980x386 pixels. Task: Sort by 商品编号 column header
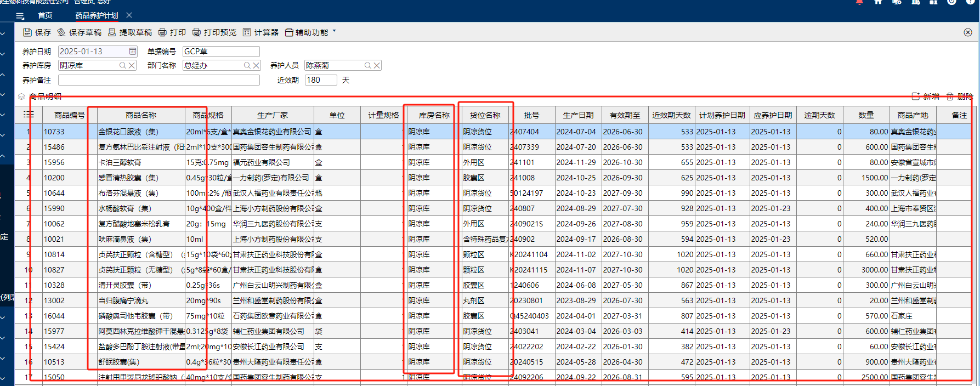click(70, 115)
